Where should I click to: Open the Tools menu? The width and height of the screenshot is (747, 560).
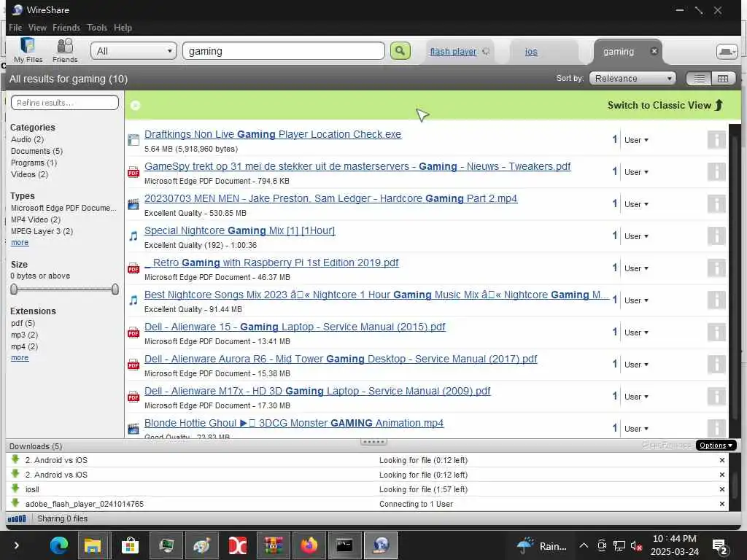point(97,28)
